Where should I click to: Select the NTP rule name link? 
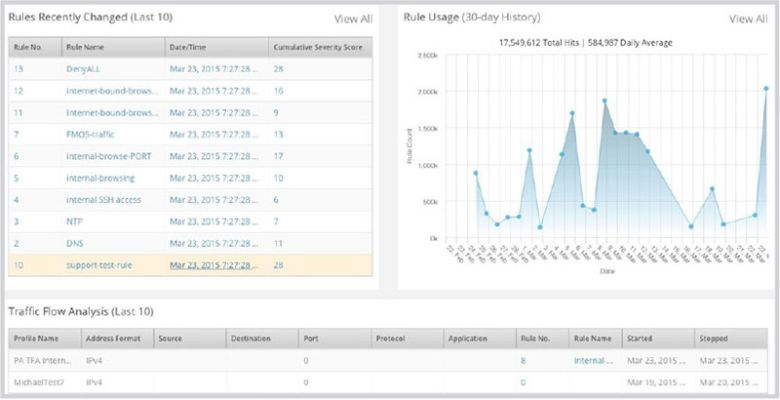(75, 221)
